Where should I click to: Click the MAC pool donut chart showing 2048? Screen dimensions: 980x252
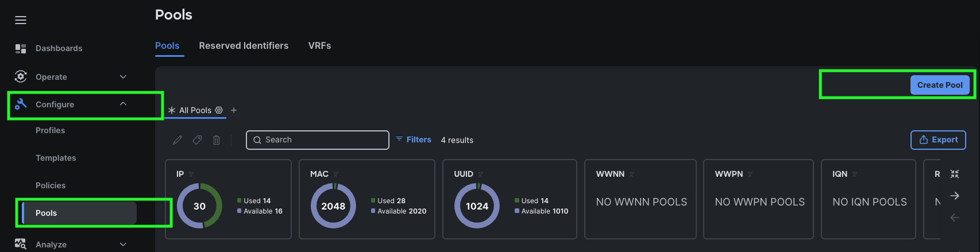[333, 206]
